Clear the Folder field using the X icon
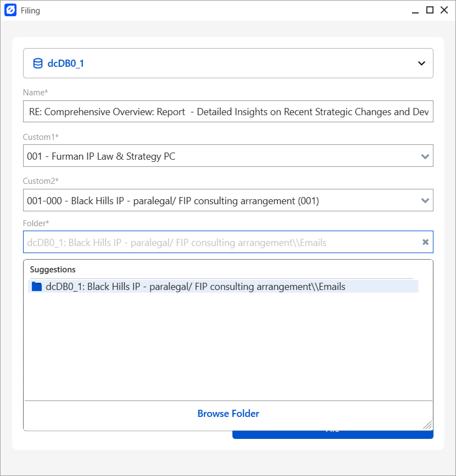456x476 pixels. [425, 242]
